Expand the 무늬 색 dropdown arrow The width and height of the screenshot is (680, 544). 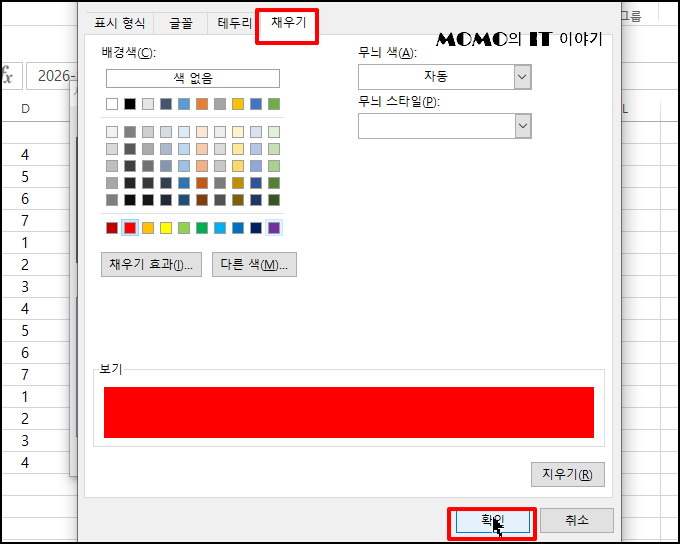523,77
